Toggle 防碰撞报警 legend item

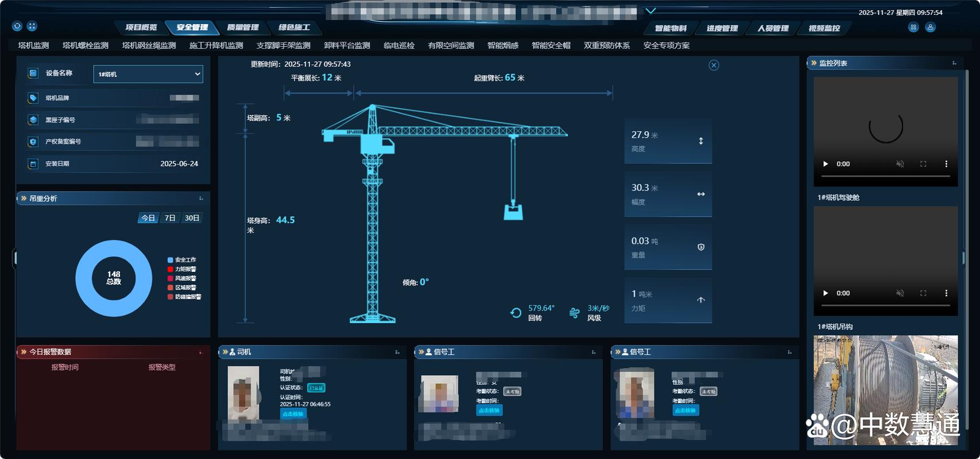coord(184,297)
